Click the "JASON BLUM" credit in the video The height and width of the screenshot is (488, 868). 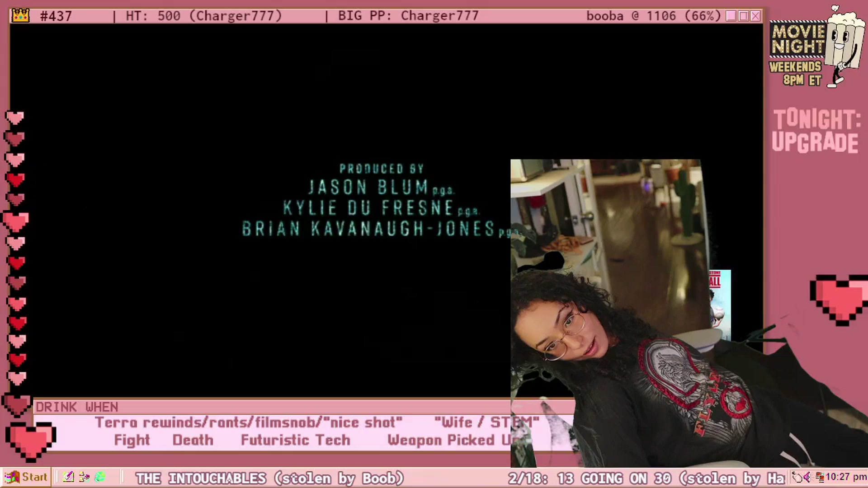[368, 187]
